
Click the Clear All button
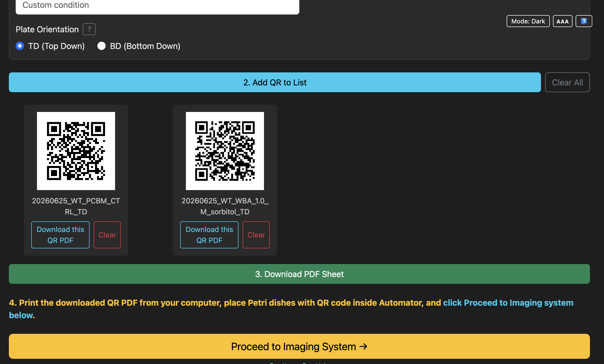(x=568, y=82)
